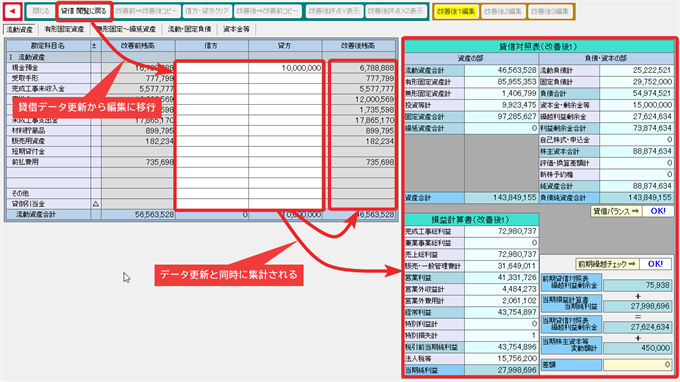
Task: Click 営業利益 value 41,331,726
Action: click(501, 278)
